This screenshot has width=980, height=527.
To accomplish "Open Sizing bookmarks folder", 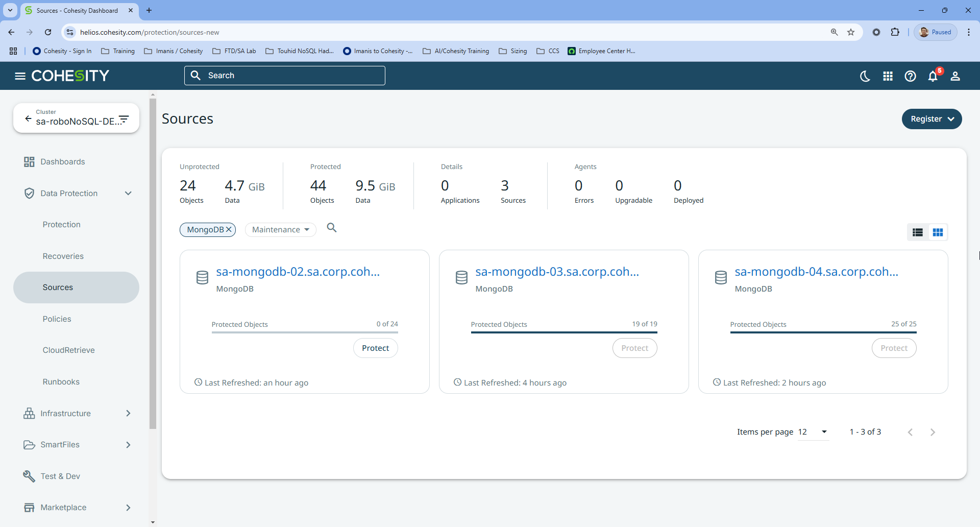I will [x=513, y=51].
